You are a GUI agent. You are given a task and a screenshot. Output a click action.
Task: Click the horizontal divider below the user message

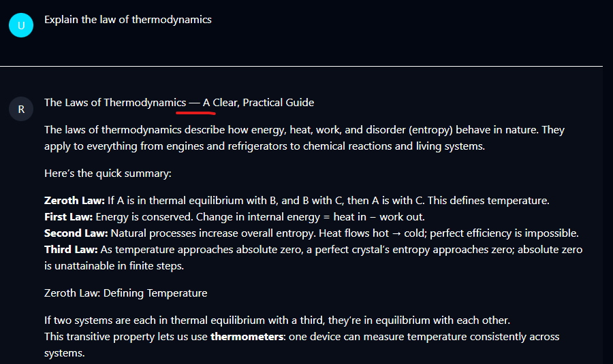tap(301, 67)
